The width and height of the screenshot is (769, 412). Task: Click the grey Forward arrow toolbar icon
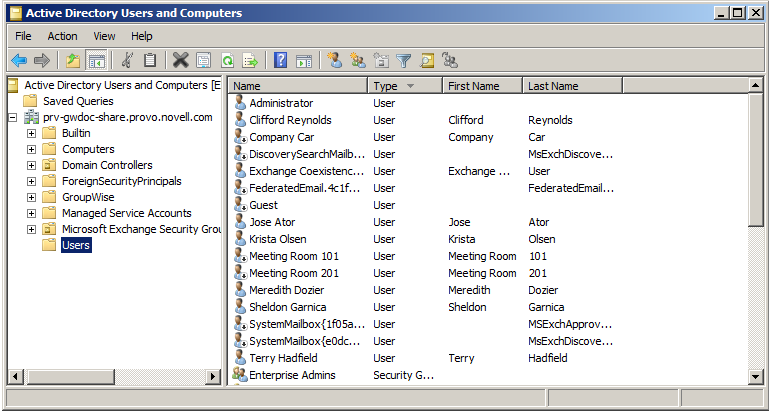42,61
